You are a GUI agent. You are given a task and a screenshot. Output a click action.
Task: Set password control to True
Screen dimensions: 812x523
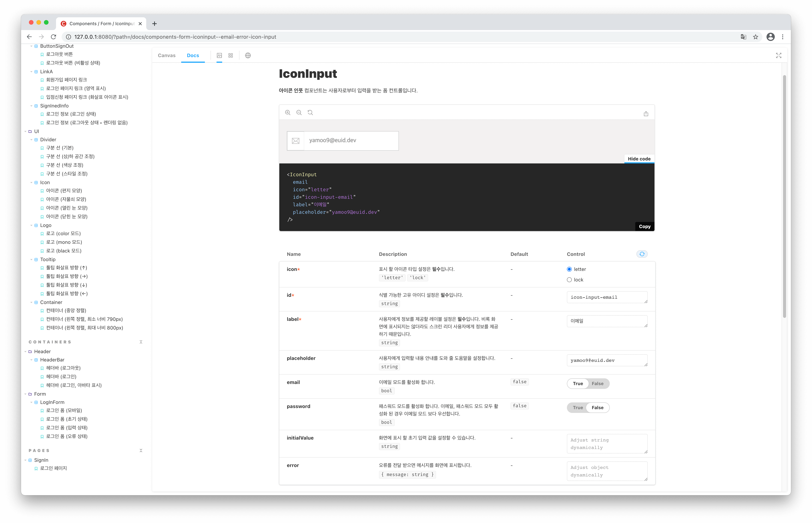click(578, 407)
